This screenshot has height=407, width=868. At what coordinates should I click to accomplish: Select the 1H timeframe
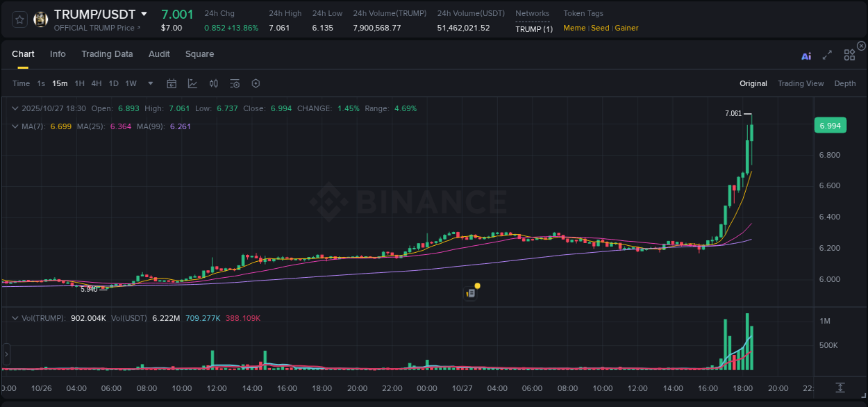pos(80,83)
